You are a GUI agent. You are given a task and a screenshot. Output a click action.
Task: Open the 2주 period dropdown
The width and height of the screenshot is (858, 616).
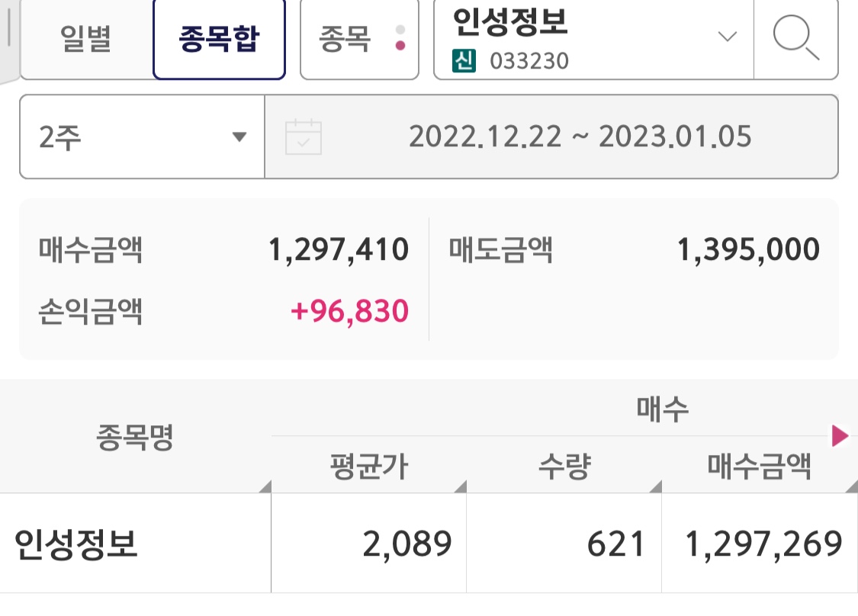tap(142, 137)
